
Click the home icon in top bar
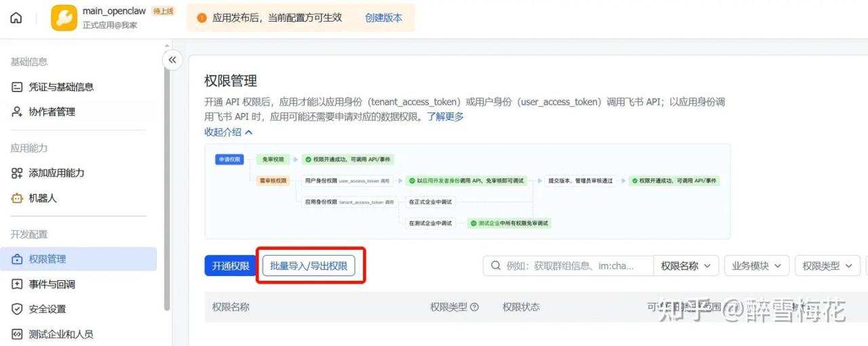[x=16, y=18]
